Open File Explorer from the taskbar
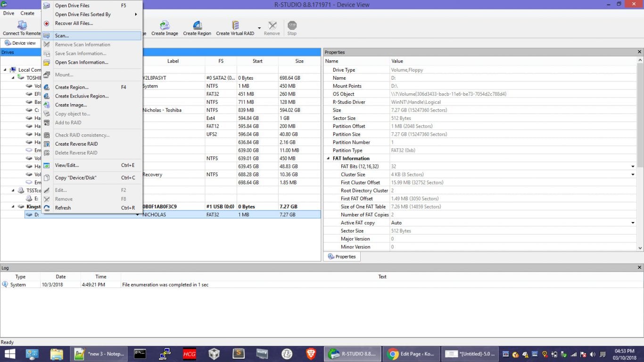This screenshot has width=644, height=362. tap(56, 354)
